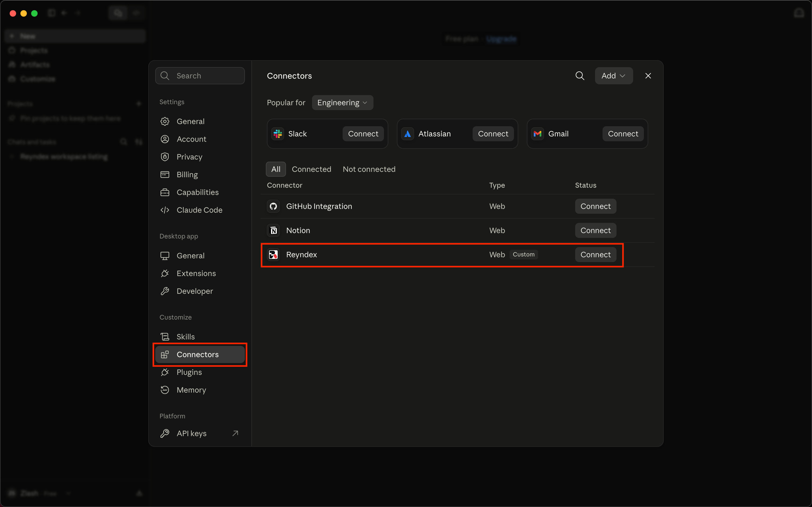Screen dimensions: 812x507
Task: Click the briefcase icon beside Capabilities
Action: pyautogui.click(x=165, y=193)
